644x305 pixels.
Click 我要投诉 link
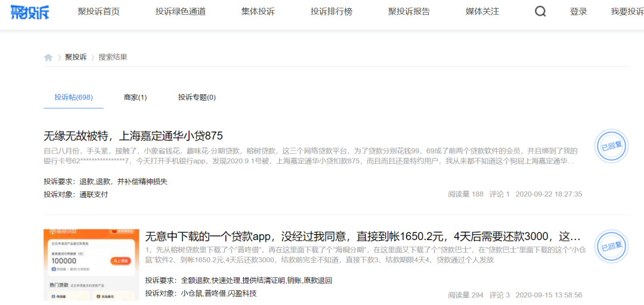pyautogui.click(x=627, y=11)
